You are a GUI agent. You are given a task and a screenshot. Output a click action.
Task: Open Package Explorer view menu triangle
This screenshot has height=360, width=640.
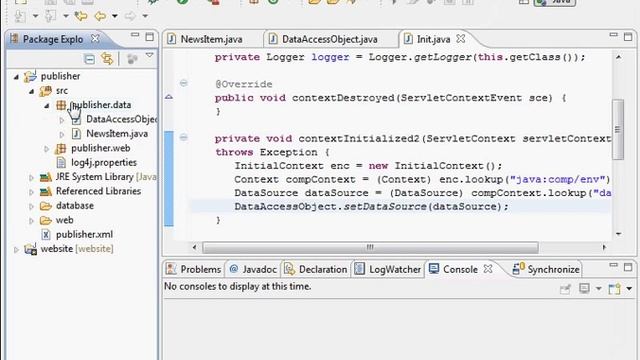click(149, 56)
